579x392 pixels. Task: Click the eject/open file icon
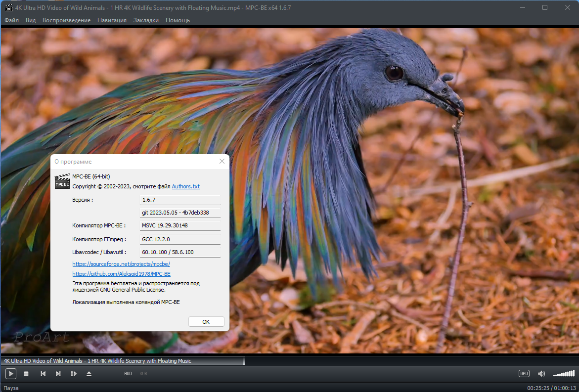[89, 374]
